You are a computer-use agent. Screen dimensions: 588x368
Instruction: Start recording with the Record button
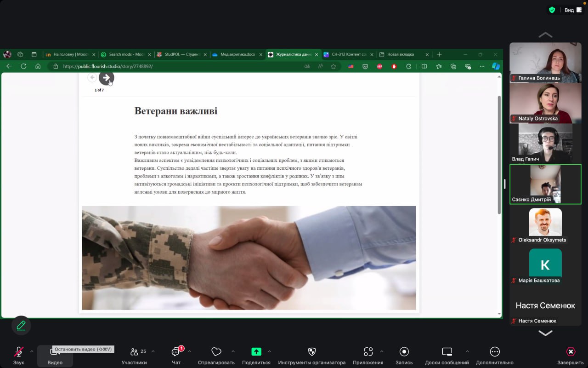tap(404, 352)
